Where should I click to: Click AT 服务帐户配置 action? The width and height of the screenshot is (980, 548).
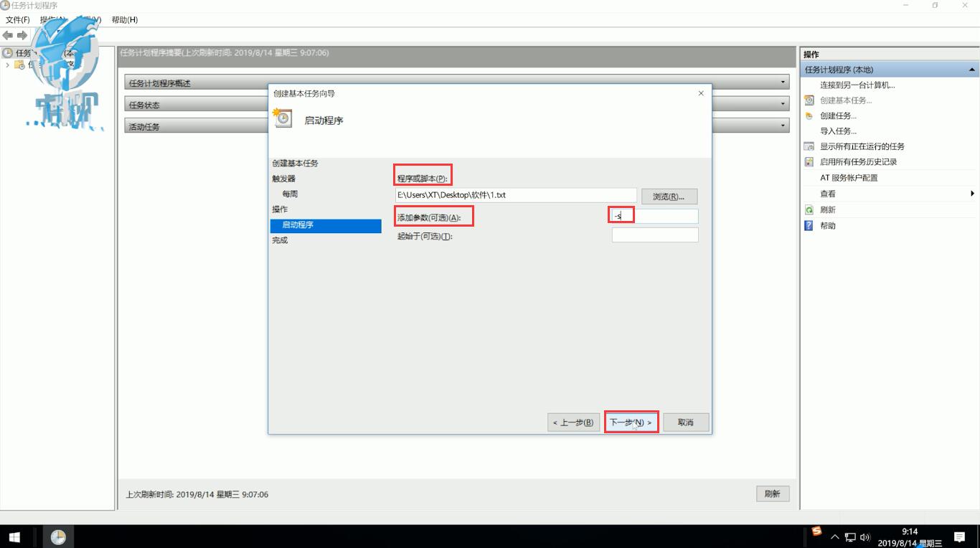tap(849, 178)
